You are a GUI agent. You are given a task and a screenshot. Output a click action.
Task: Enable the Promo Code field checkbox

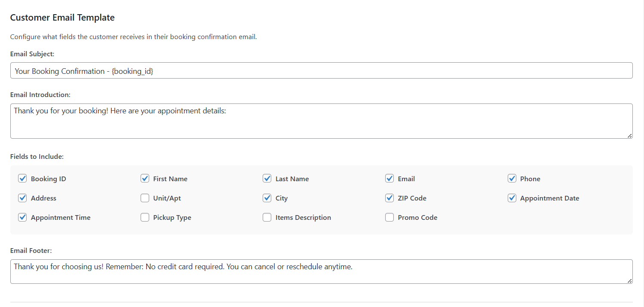click(389, 217)
